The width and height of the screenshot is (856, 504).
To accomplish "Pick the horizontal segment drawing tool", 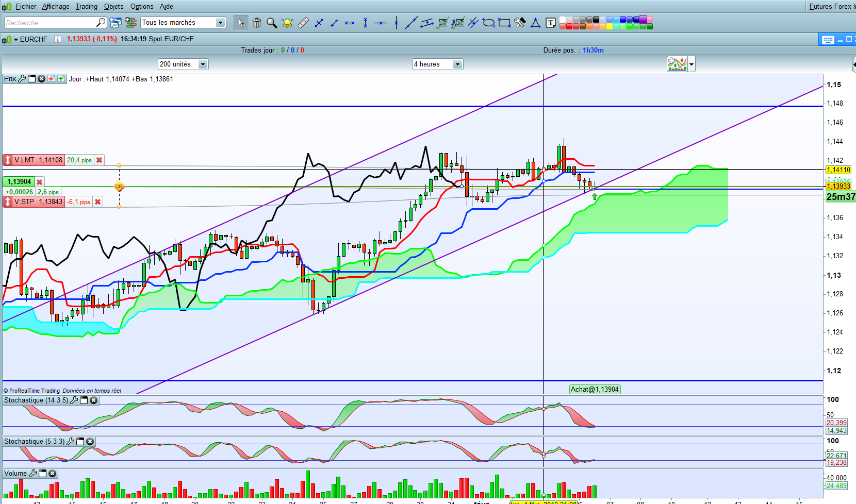I will [x=350, y=23].
